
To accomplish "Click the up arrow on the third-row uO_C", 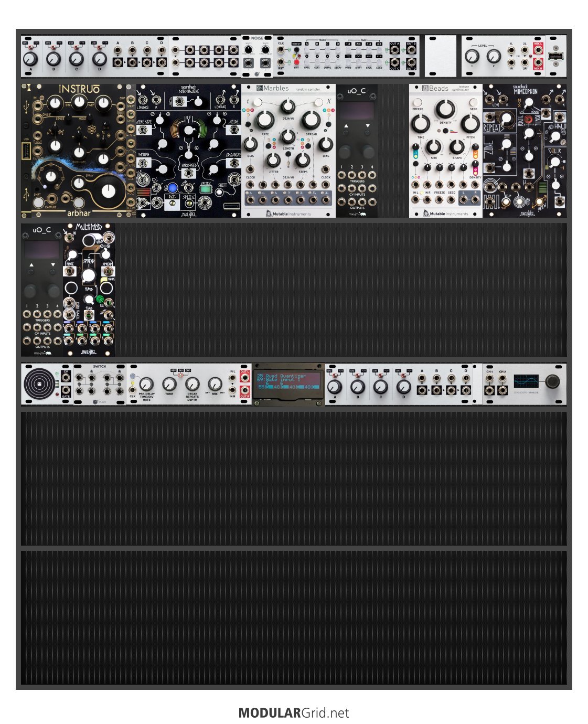I will click(31, 265).
